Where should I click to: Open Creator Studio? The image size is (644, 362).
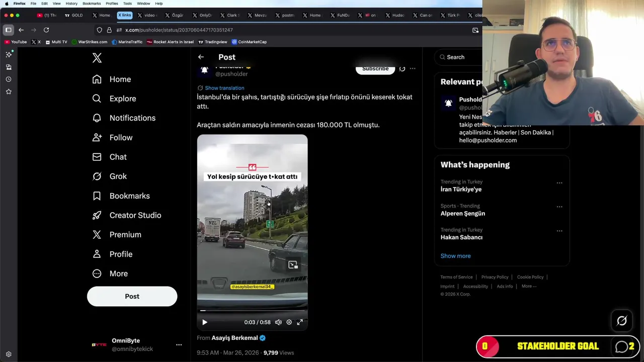(x=126, y=215)
